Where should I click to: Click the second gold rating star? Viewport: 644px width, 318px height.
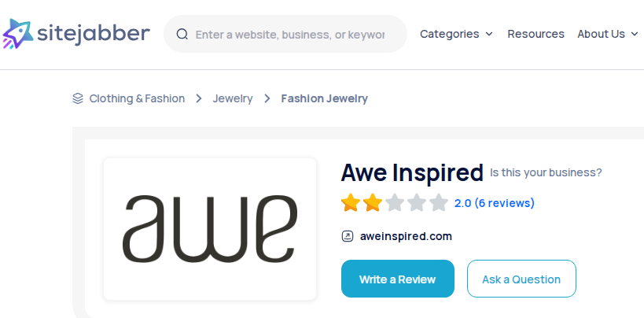[373, 203]
